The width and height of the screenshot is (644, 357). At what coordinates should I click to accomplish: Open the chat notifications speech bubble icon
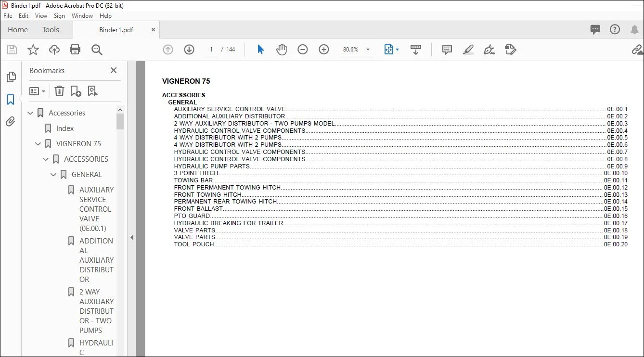pos(595,30)
